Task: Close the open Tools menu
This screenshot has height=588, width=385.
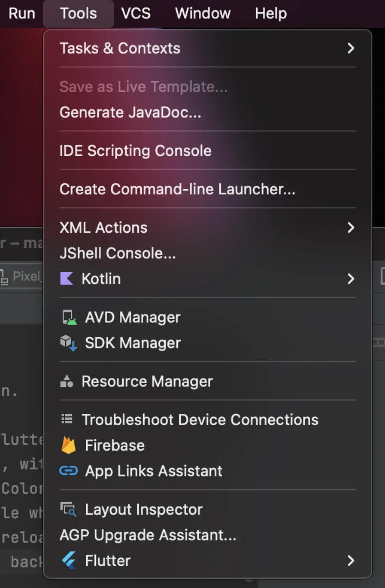Action: (78, 13)
